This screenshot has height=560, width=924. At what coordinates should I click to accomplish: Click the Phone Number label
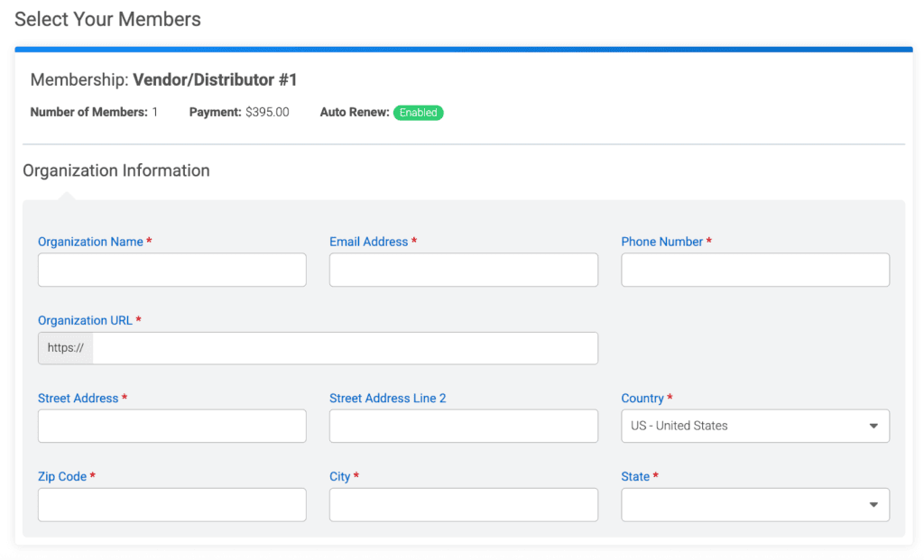click(x=661, y=242)
